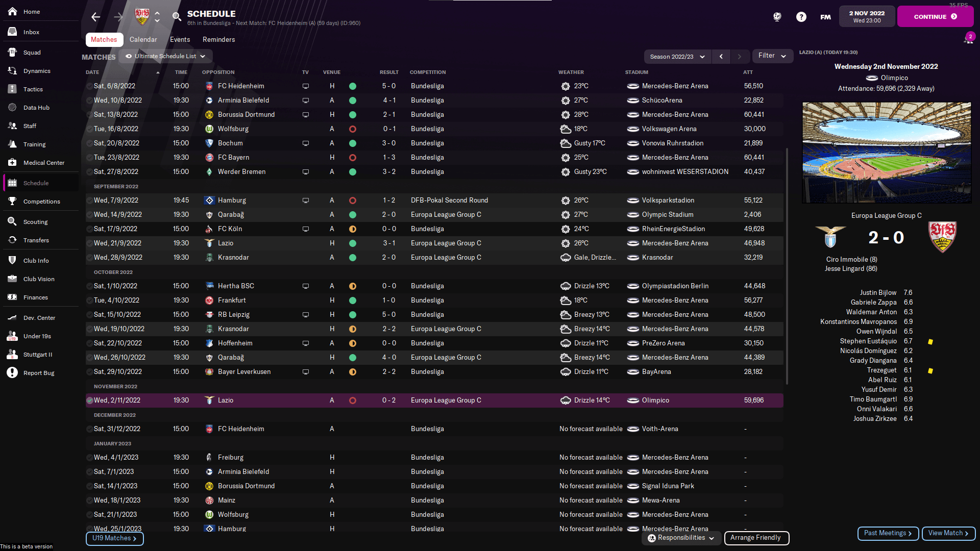Open the Season 2022/23 dropdown
980x551 pixels.
[677, 57]
